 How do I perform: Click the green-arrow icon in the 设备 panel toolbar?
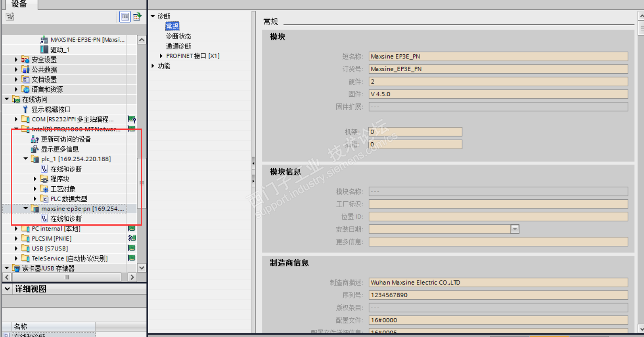[x=137, y=16]
